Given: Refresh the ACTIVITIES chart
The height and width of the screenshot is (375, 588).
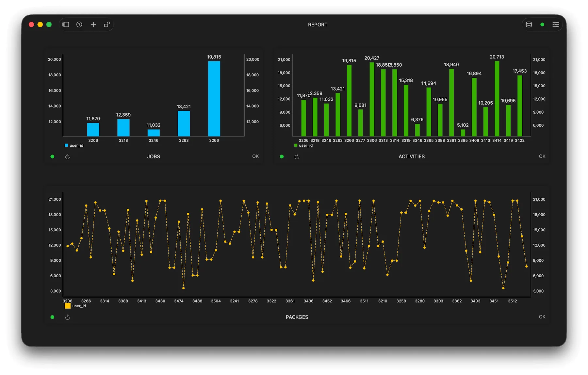Looking at the screenshot, I should (x=297, y=157).
